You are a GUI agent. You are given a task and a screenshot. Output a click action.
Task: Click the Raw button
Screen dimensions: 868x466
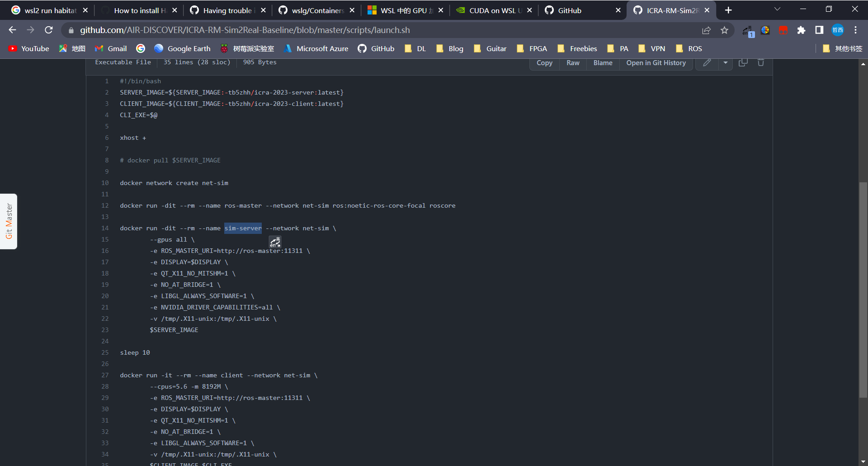click(572, 63)
